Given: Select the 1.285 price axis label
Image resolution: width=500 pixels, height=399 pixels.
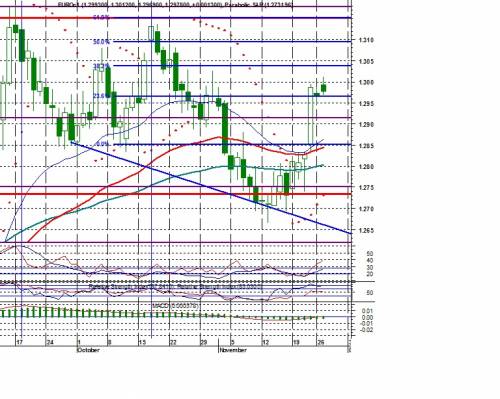Looking at the screenshot, I should [x=366, y=146].
